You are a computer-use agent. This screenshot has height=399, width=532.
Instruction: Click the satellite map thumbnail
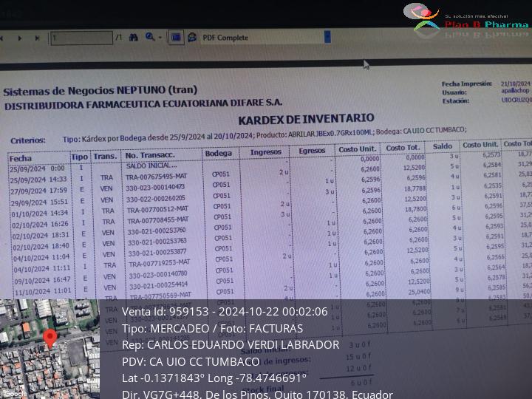coord(50,349)
